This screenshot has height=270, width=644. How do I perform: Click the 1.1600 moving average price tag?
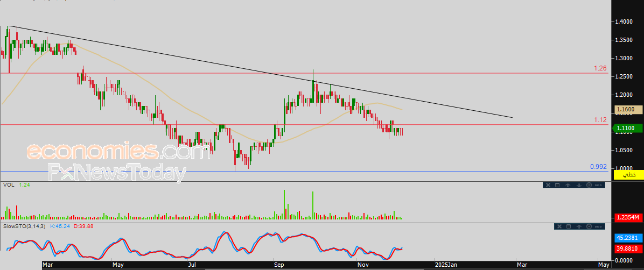click(x=628, y=110)
